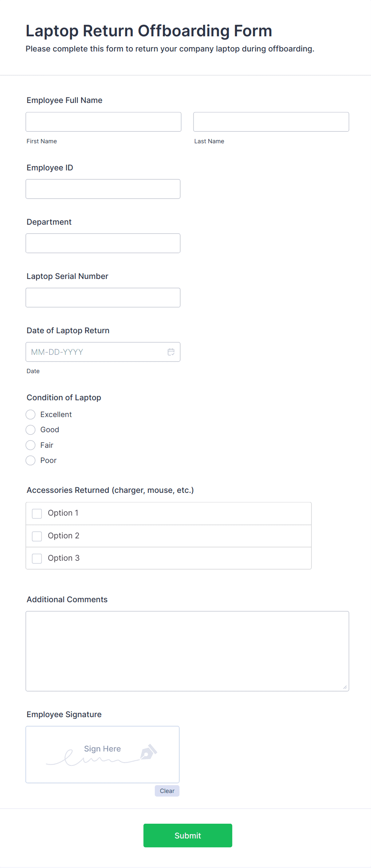
Task: Click the Laptop Serial Number field
Action: pyautogui.click(x=103, y=297)
